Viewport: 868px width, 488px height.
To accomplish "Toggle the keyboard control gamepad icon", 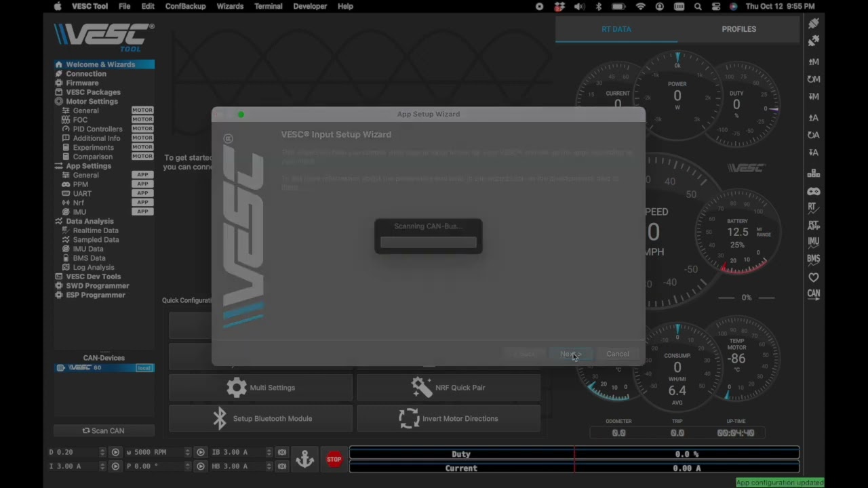I will [x=814, y=191].
